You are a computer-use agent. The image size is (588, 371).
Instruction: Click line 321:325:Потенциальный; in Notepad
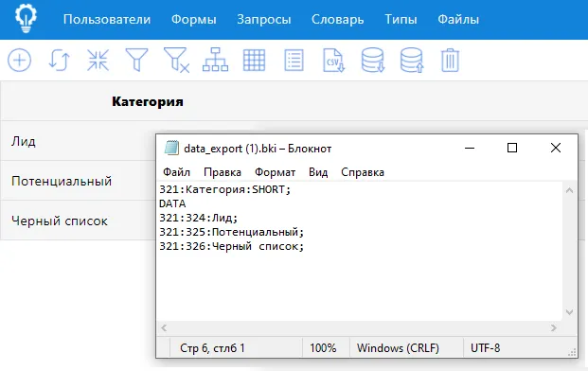pyautogui.click(x=231, y=232)
